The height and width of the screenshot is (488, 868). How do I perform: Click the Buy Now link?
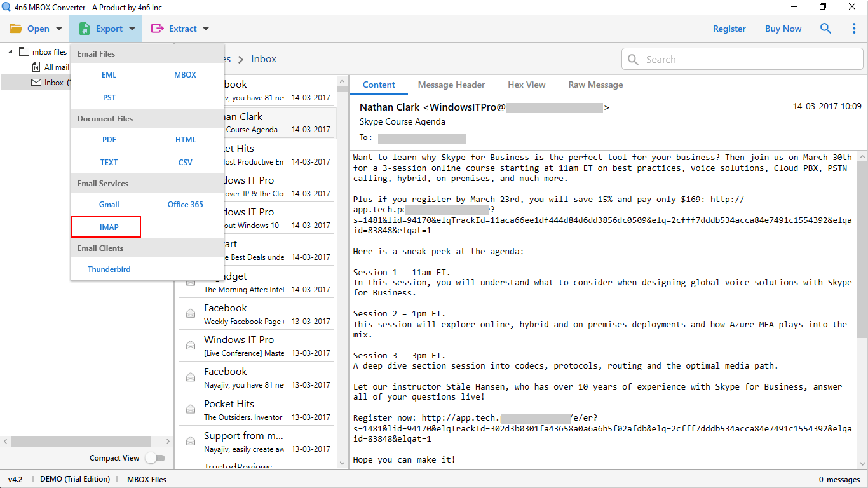(x=783, y=29)
